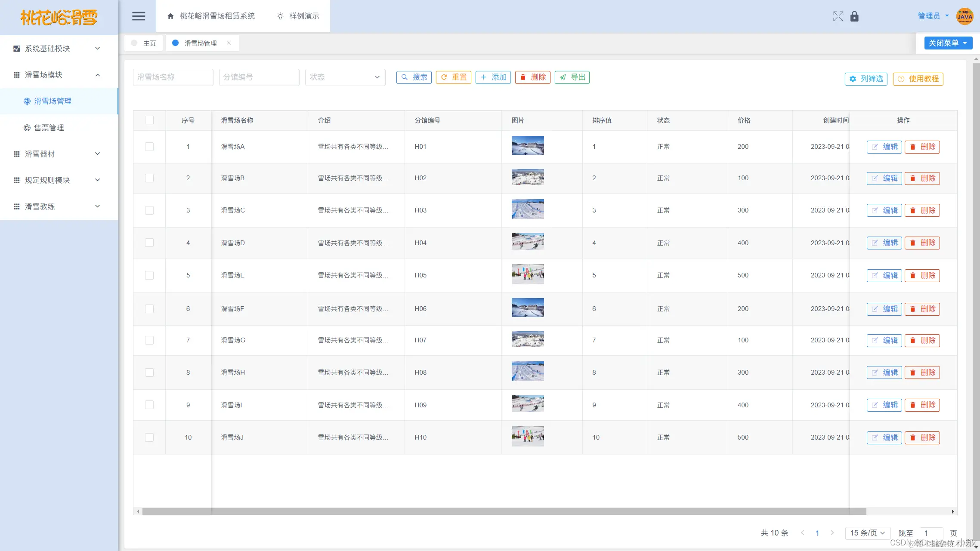Open 售票管理 in the sidebar

[x=49, y=128]
